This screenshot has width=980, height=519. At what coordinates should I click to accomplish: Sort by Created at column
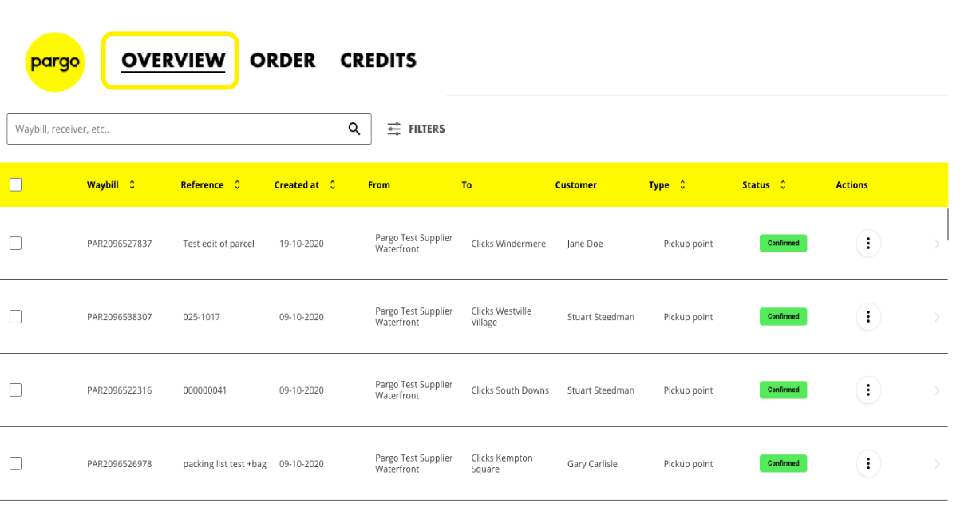tap(333, 184)
